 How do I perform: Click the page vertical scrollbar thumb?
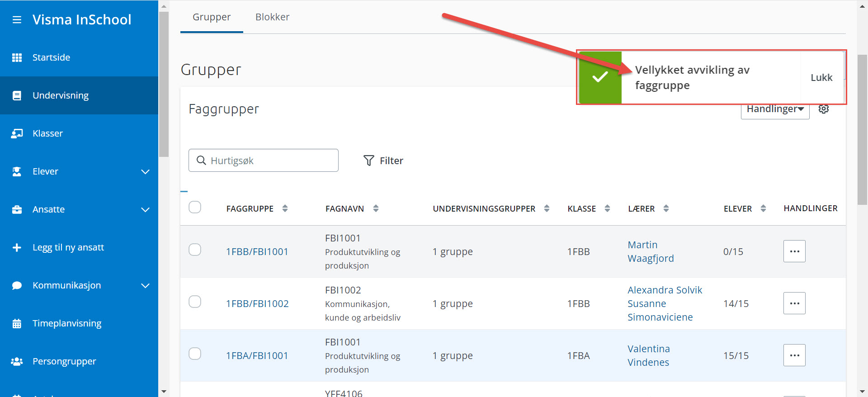(x=862, y=130)
